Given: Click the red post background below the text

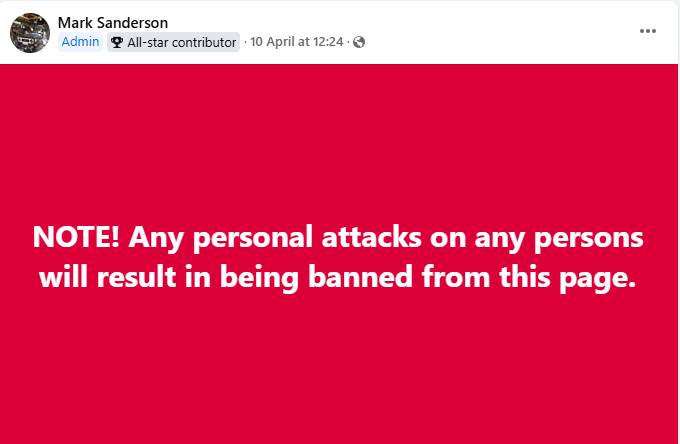Looking at the screenshot, I should point(338,370).
